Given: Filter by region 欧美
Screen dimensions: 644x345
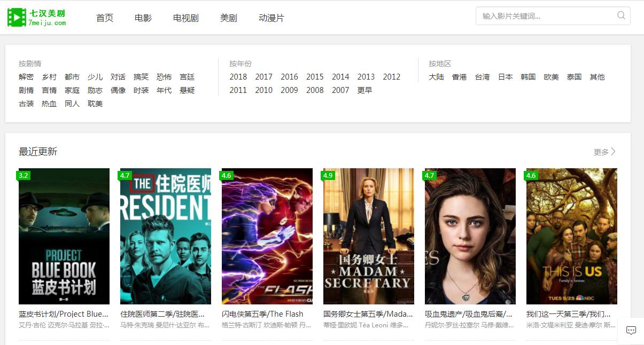Looking at the screenshot, I should click(x=551, y=77).
